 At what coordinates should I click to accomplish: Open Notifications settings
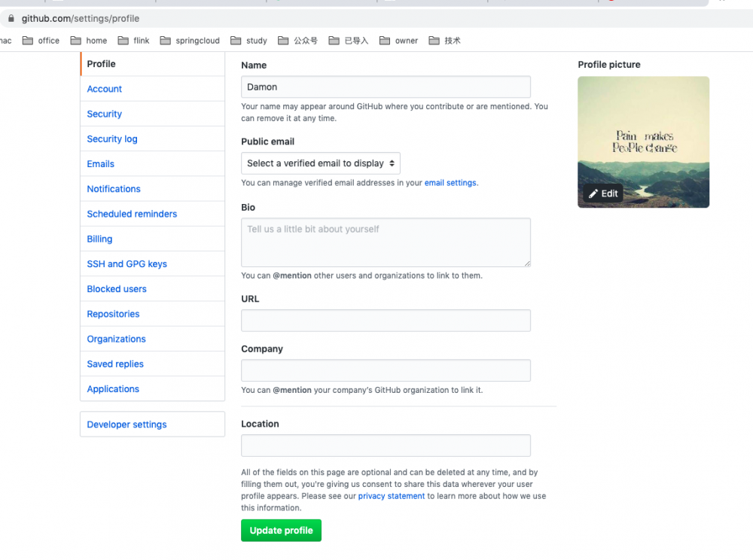153,189
